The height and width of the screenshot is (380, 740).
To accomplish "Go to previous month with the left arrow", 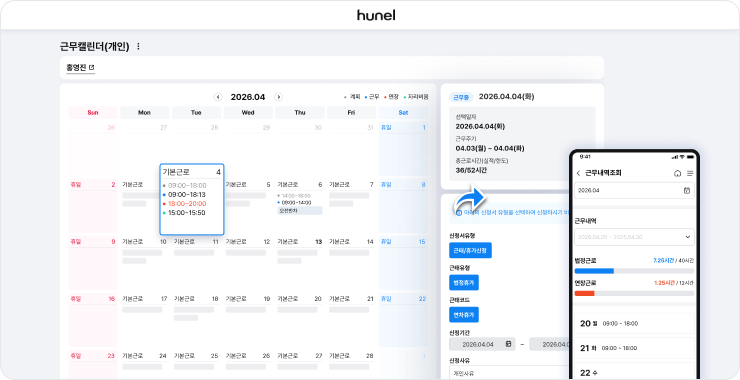I will (x=218, y=97).
